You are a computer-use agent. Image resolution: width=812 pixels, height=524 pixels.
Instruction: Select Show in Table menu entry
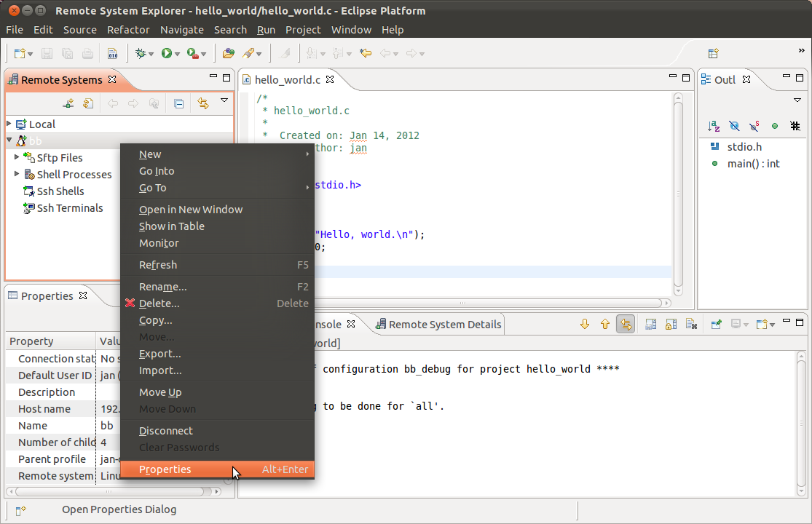pyautogui.click(x=218, y=226)
